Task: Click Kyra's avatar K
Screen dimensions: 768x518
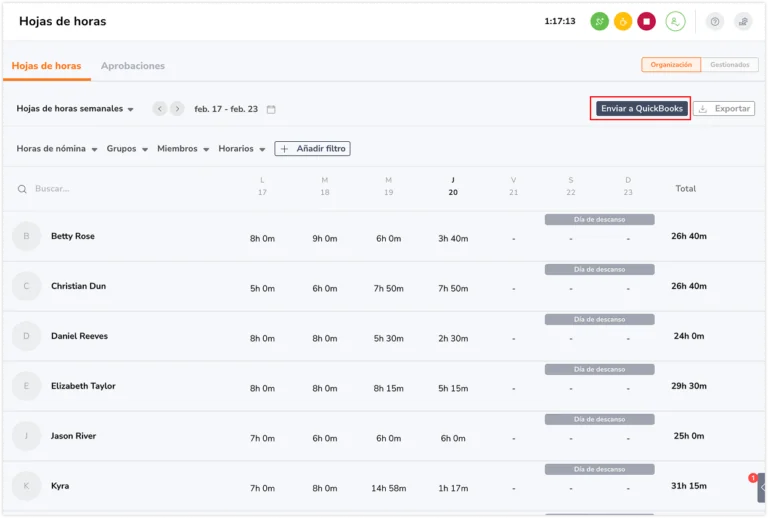Action: pos(26,486)
